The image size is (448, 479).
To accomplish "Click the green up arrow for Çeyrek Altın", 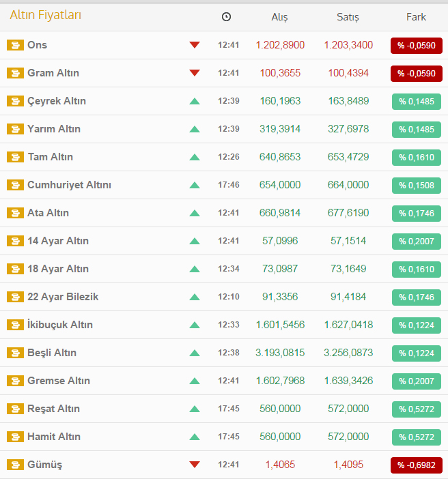I will point(195,101).
